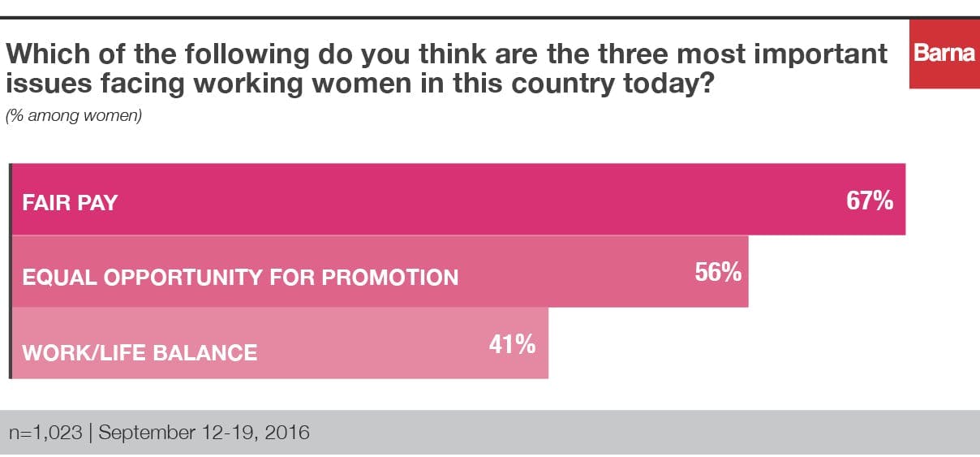Click the "(% among women)" subtitle
Image resolution: width=980 pixels, height=457 pixels.
pyautogui.click(x=74, y=116)
